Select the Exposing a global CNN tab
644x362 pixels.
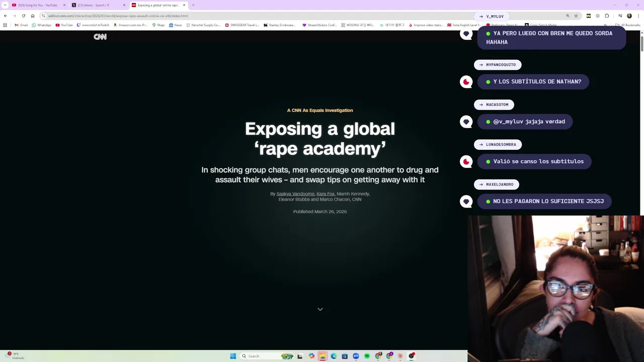point(158,5)
